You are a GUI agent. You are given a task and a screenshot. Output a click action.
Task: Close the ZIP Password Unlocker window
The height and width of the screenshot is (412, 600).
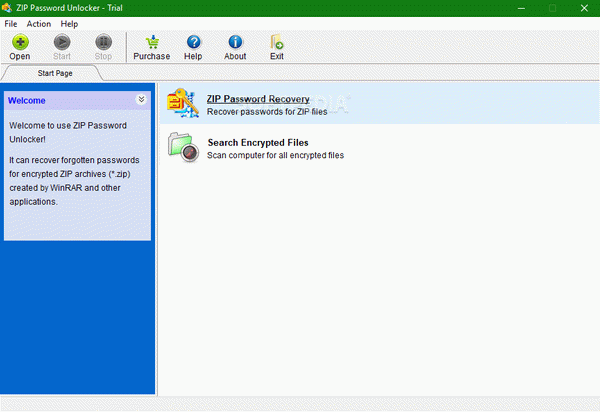coord(584,8)
